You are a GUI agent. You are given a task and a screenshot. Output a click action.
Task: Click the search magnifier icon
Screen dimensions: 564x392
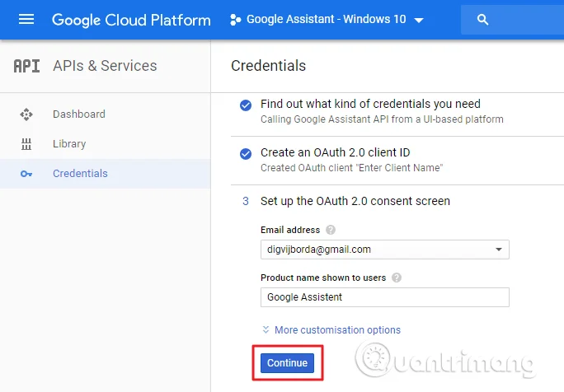482,20
